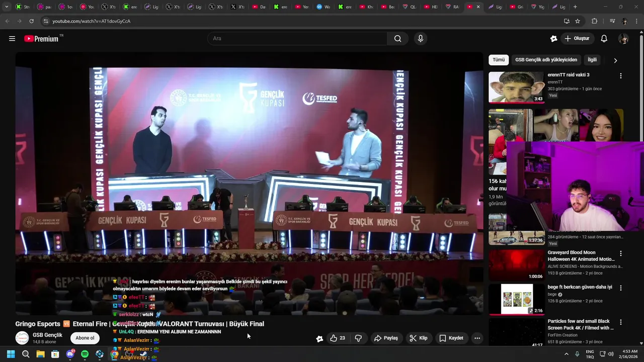Open GSB Gençlik channel name link
The width and height of the screenshot is (644, 362).
[x=47, y=335]
